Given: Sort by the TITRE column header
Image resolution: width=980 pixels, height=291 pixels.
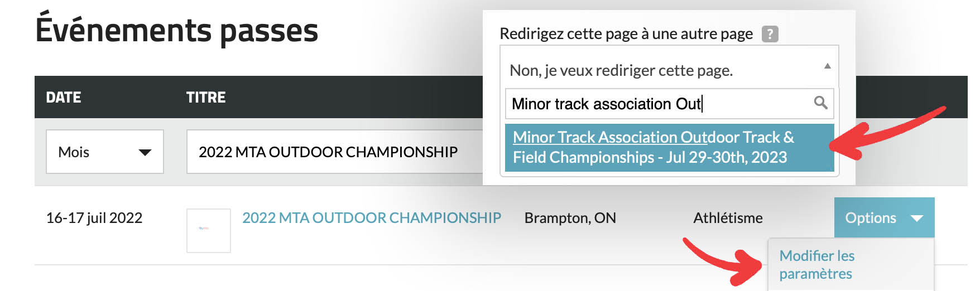Looking at the screenshot, I should tap(206, 98).
